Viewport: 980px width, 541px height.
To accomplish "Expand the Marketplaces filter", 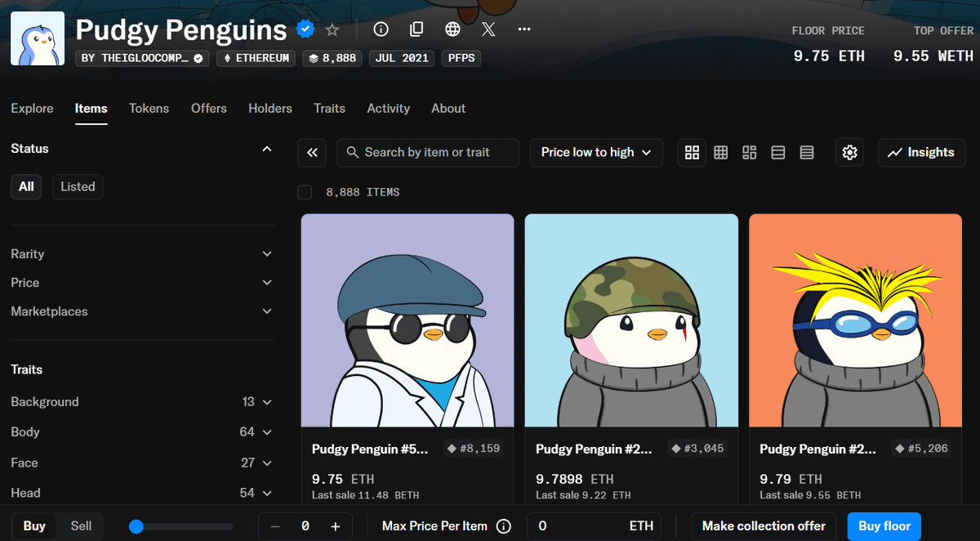I will coord(143,311).
